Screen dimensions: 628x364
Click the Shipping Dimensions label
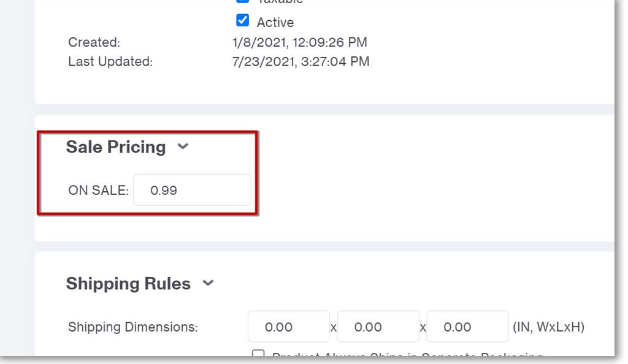(133, 327)
